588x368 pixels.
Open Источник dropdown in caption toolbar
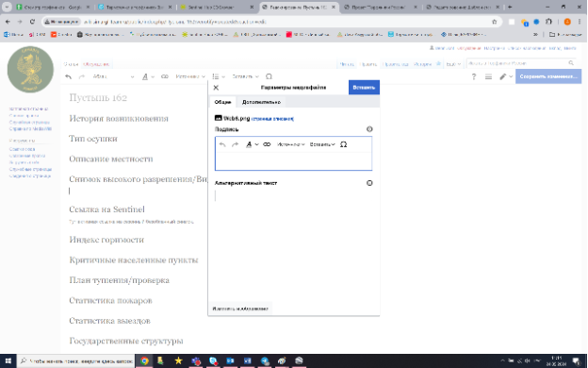(290, 144)
